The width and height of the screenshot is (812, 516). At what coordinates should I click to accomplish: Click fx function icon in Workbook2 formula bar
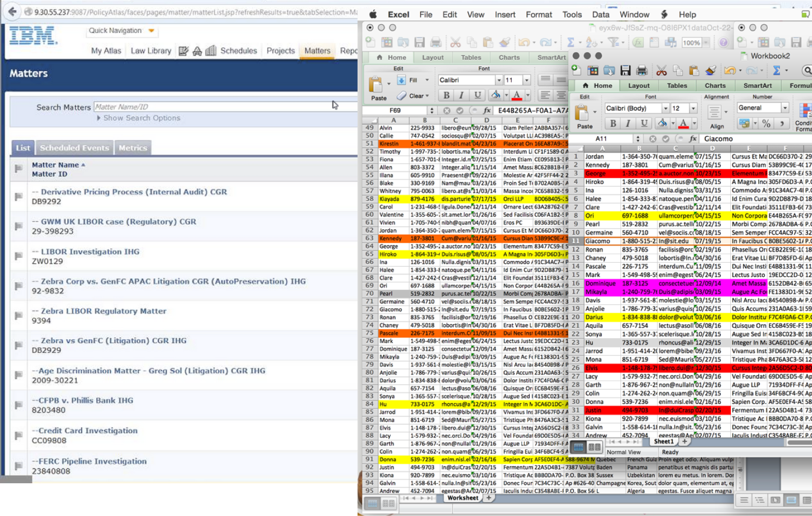click(693, 139)
